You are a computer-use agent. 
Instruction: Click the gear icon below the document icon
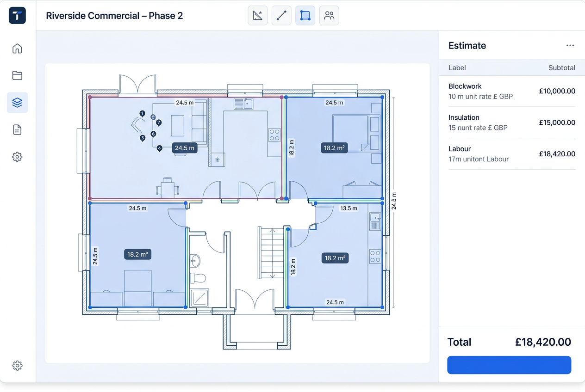pos(17,157)
